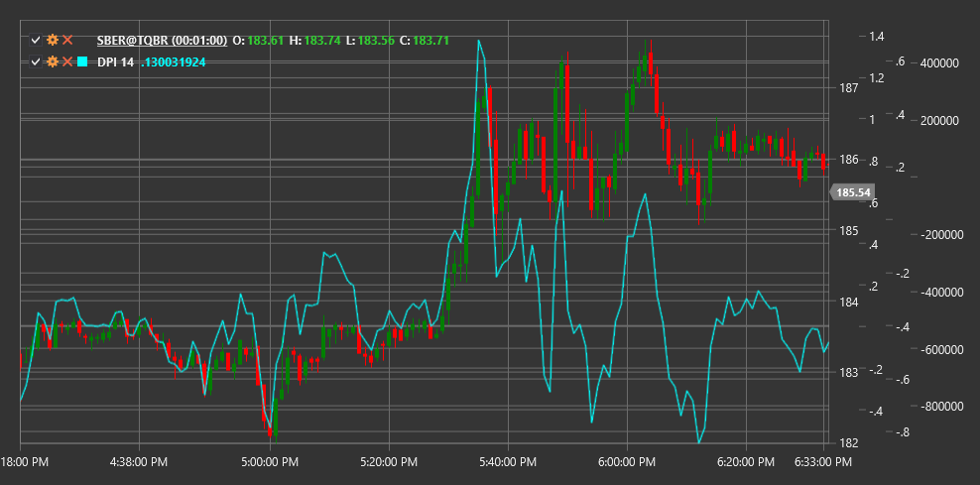Uncheck visibility checkbox for SBER@TQBR candles

(x=36, y=40)
